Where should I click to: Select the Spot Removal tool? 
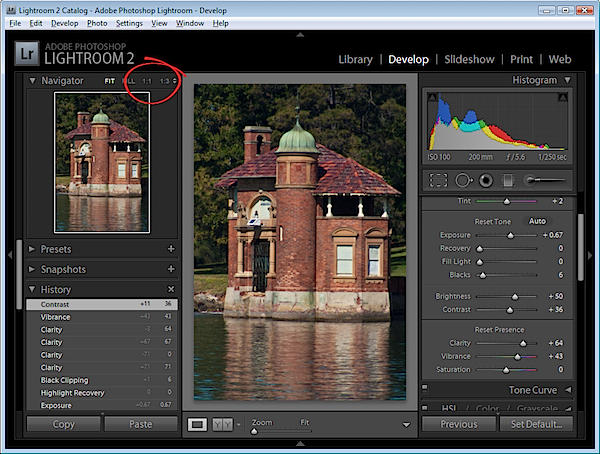tap(463, 180)
